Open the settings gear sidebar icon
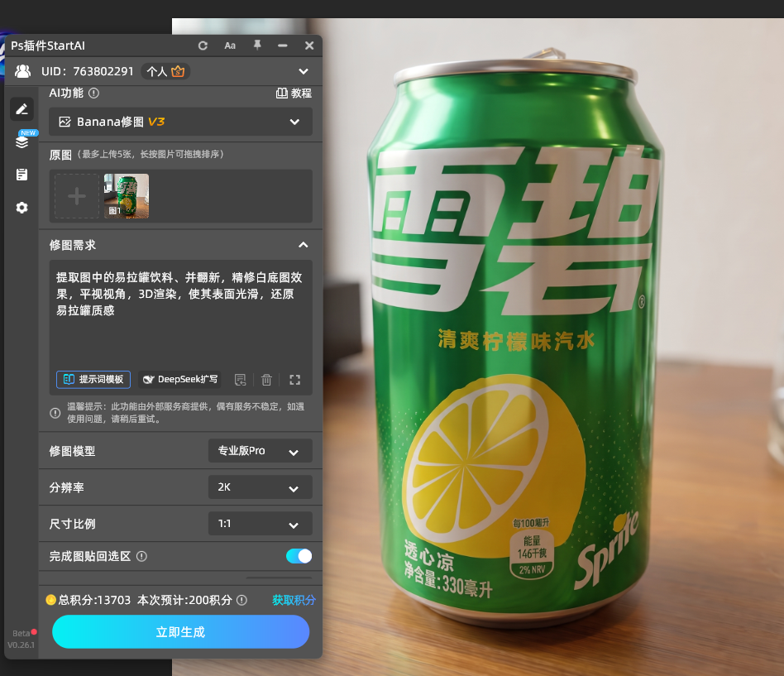Viewport: 784px width, 676px height. pyautogui.click(x=22, y=208)
